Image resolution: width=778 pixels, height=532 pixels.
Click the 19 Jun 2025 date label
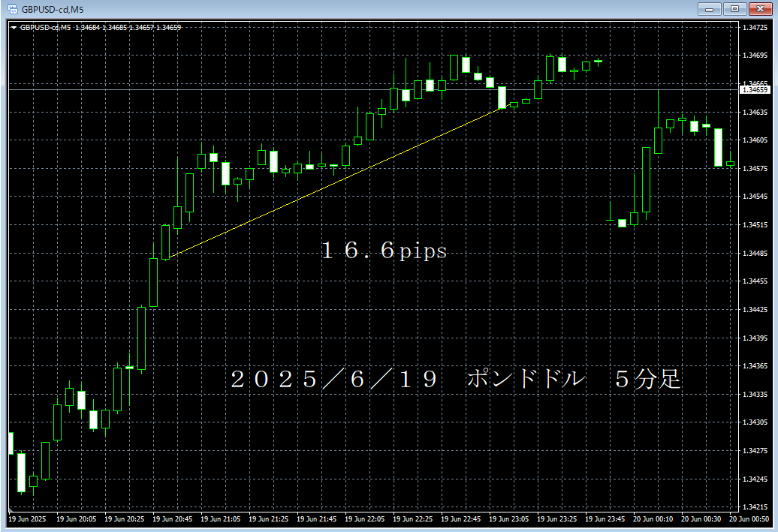[27, 519]
